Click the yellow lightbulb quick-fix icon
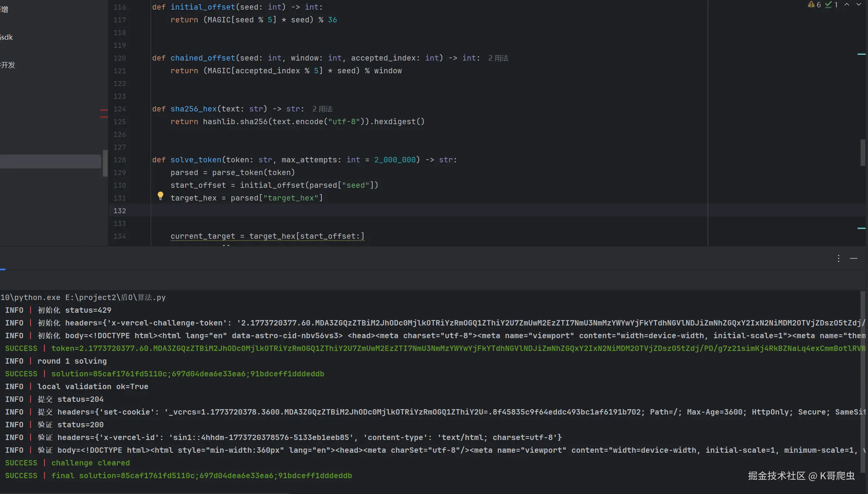The image size is (868, 494). 160,196
